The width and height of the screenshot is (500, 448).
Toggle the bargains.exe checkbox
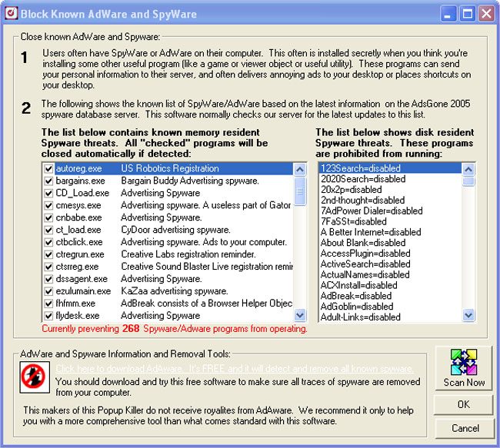[x=48, y=181]
